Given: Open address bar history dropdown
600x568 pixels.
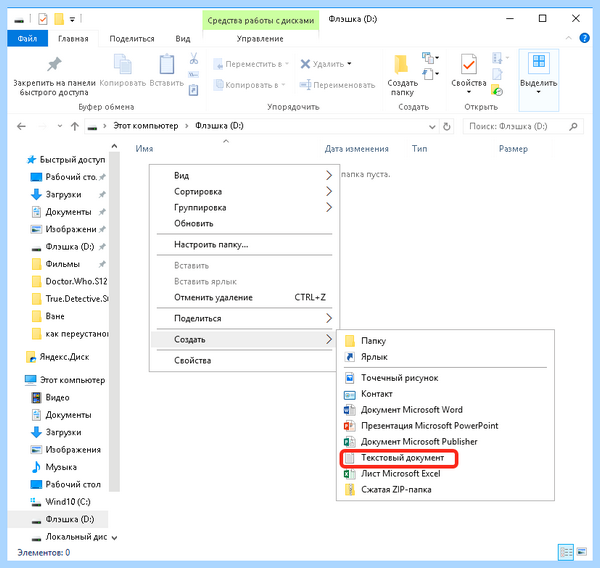Looking at the screenshot, I should pyautogui.click(x=432, y=127).
